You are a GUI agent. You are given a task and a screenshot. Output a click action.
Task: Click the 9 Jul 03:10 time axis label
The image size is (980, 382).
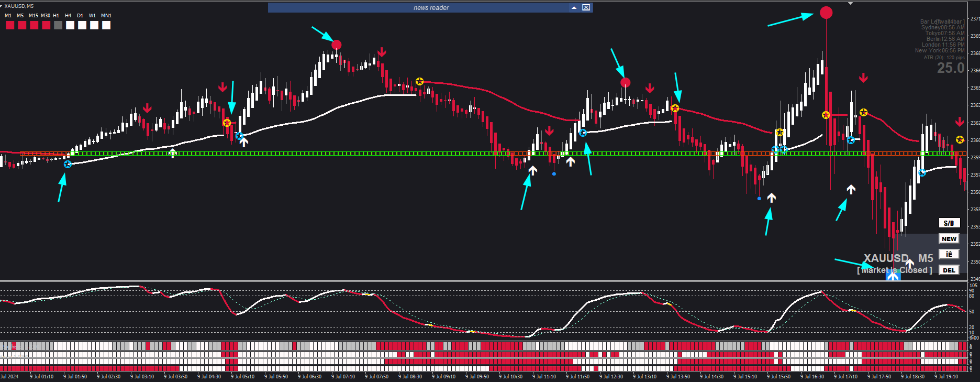point(142,377)
